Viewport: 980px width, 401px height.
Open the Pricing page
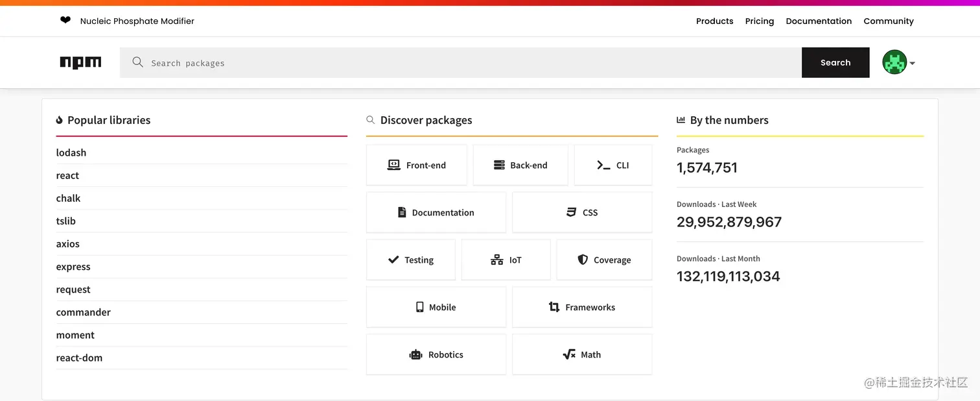pyautogui.click(x=759, y=21)
